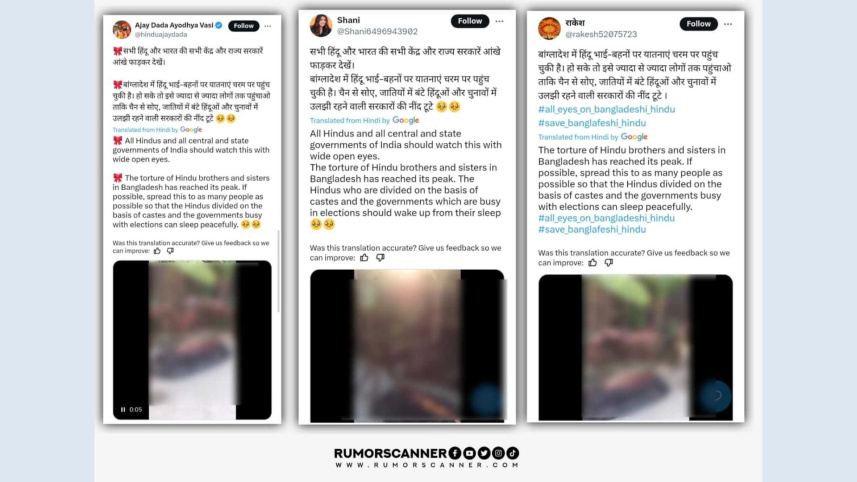Open the Rumorscanner YouTube icon
This screenshot has height=482, width=857.
pos(469,452)
